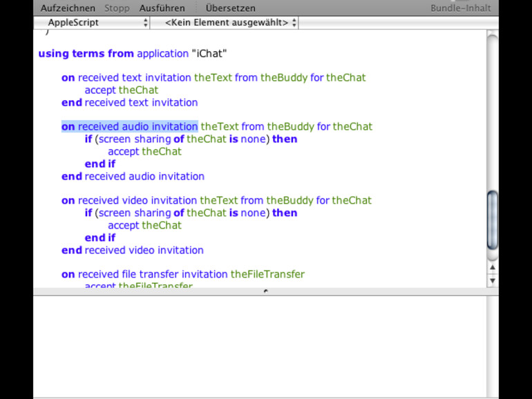Click the scrollbar up arrow
The height and width of the screenshot is (399, 532).
point(493,268)
